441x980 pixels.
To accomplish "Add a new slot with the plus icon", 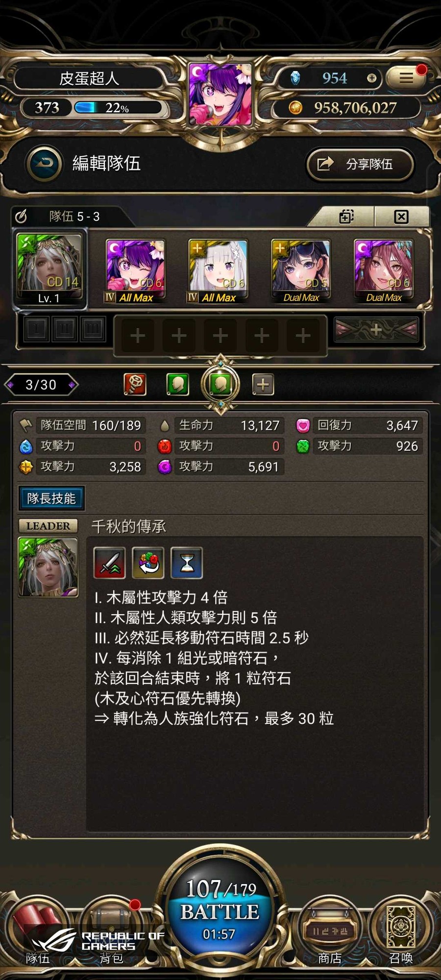I will click(263, 385).
